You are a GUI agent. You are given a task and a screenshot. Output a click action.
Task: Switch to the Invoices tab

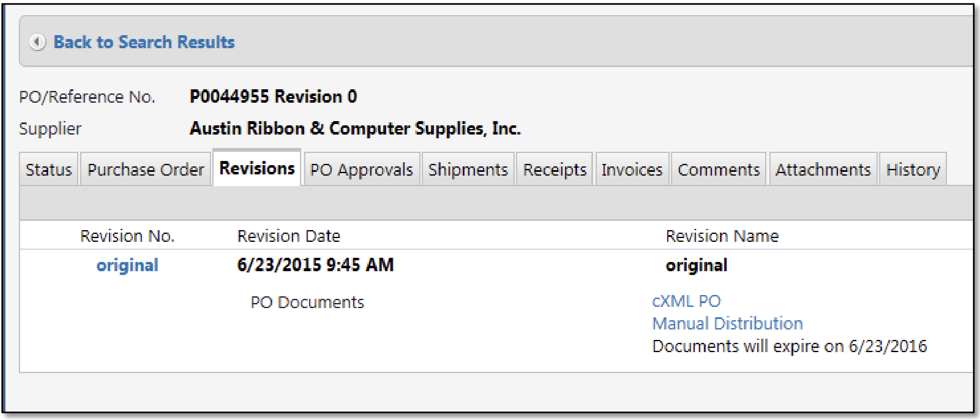tap(632, 170)
